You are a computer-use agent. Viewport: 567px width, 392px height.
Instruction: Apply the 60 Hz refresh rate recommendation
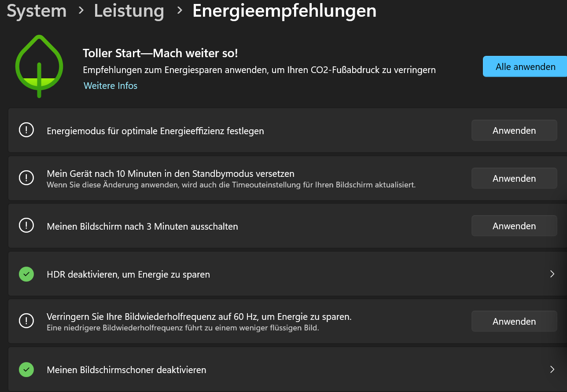click(514, 321)
